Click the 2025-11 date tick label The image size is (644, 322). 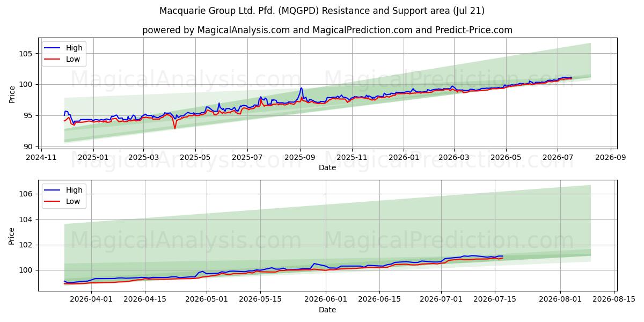pos(352,157)
